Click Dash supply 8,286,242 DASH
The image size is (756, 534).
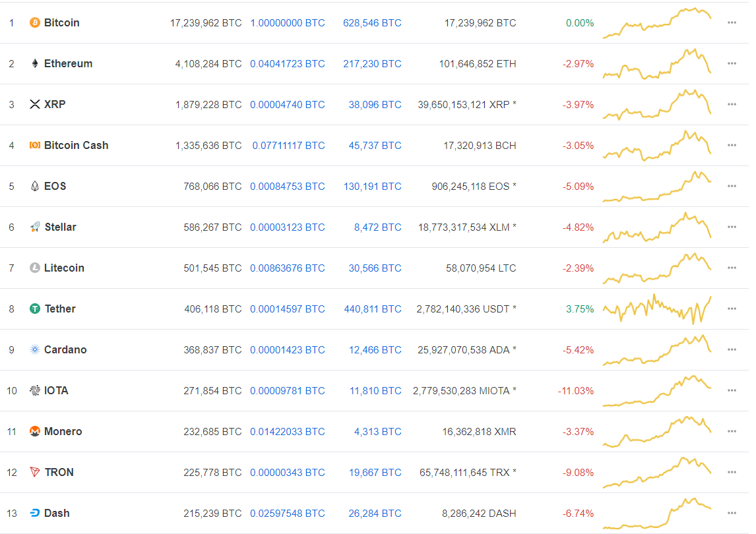tap(479, 514)
